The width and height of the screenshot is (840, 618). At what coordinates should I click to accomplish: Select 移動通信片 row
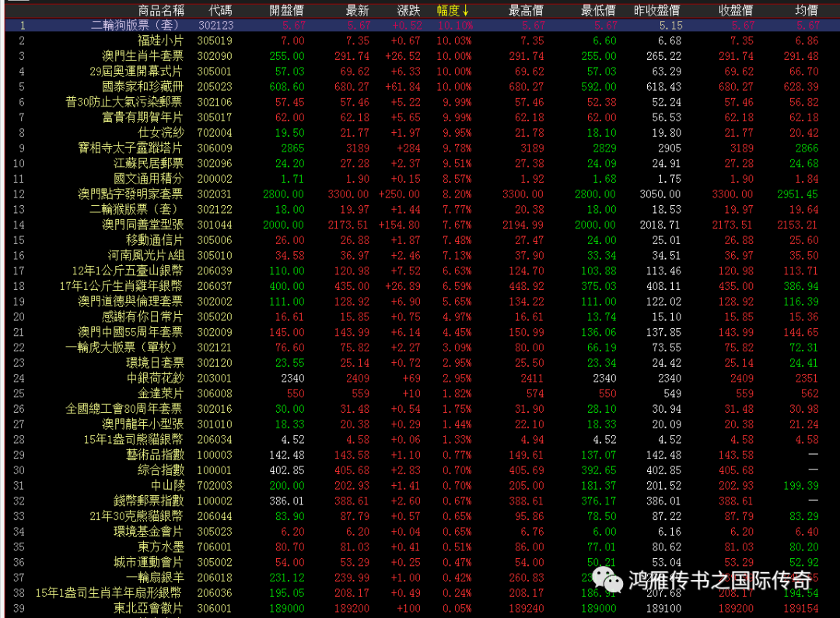pos(422,240)
